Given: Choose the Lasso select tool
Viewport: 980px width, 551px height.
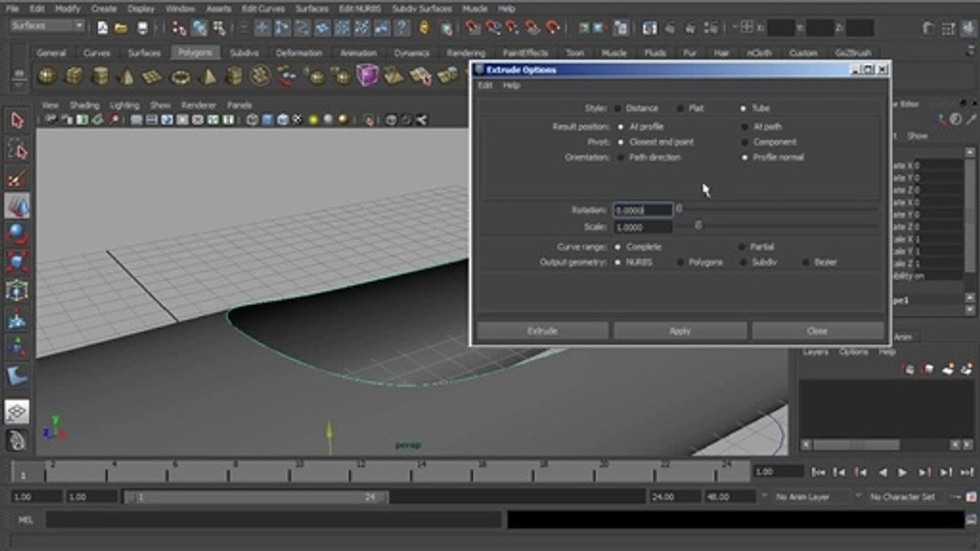Looking at the screenshot, I should pos(17,149).
